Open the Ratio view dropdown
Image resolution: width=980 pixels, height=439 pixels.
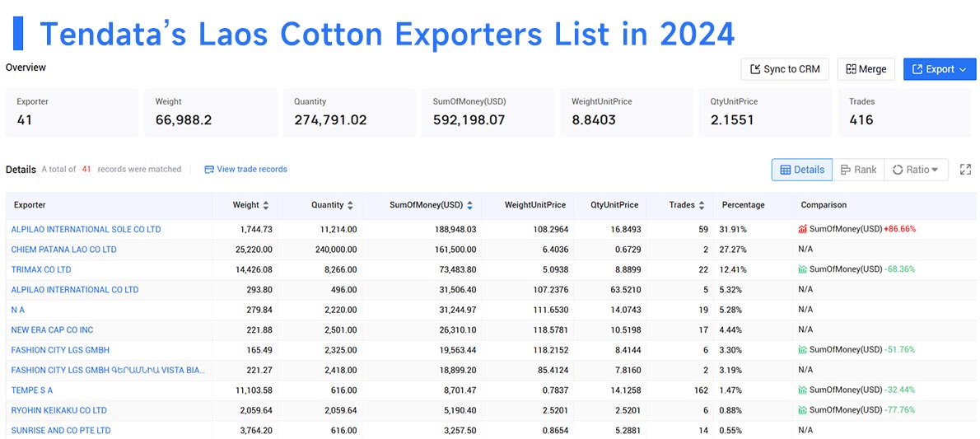click(x=916, y=170)
